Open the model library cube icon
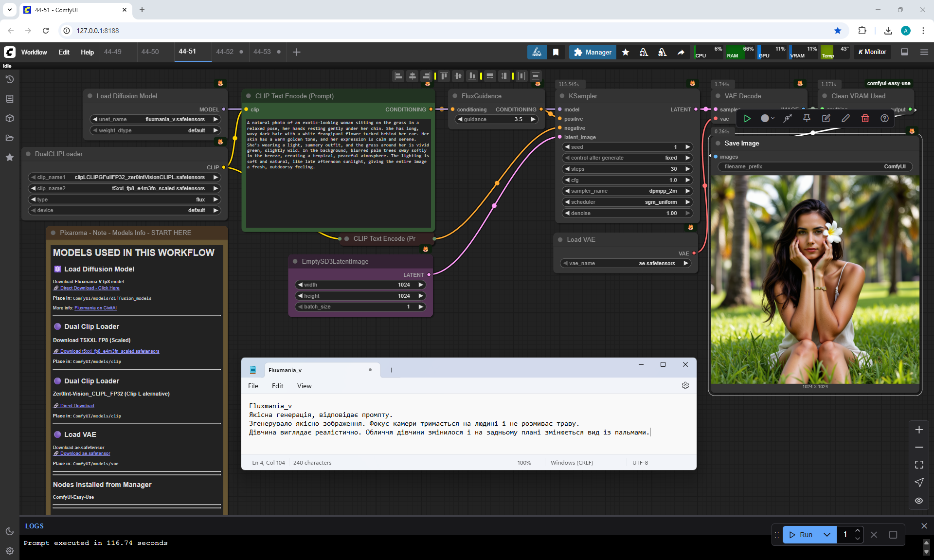The height and width of the screenshot is (560, 934). (x=9, y=118)
